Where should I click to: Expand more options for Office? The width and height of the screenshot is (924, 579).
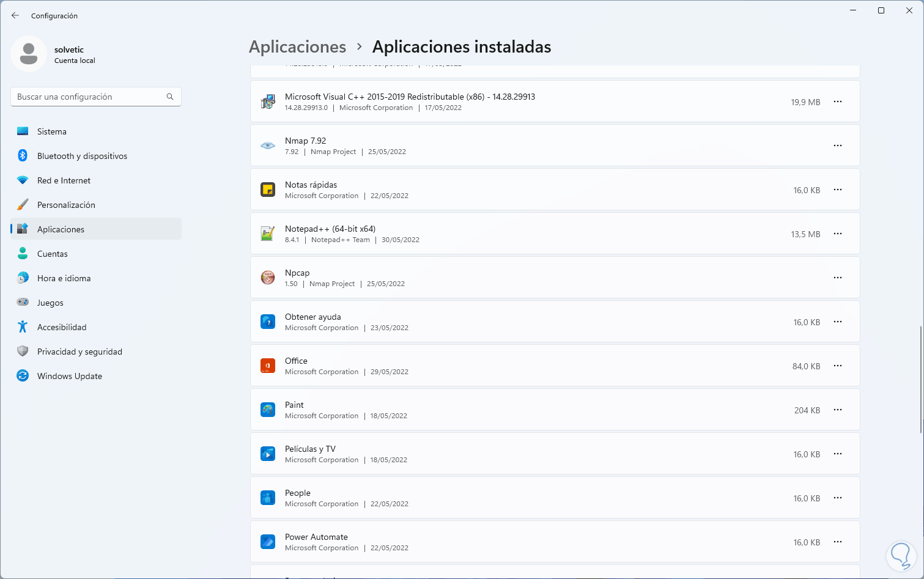838,366
